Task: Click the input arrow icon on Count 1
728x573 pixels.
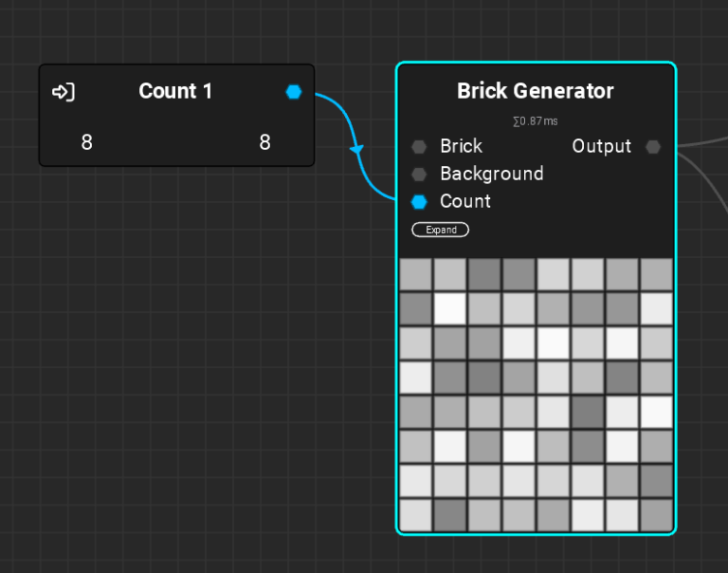Action: click(63, 92)
